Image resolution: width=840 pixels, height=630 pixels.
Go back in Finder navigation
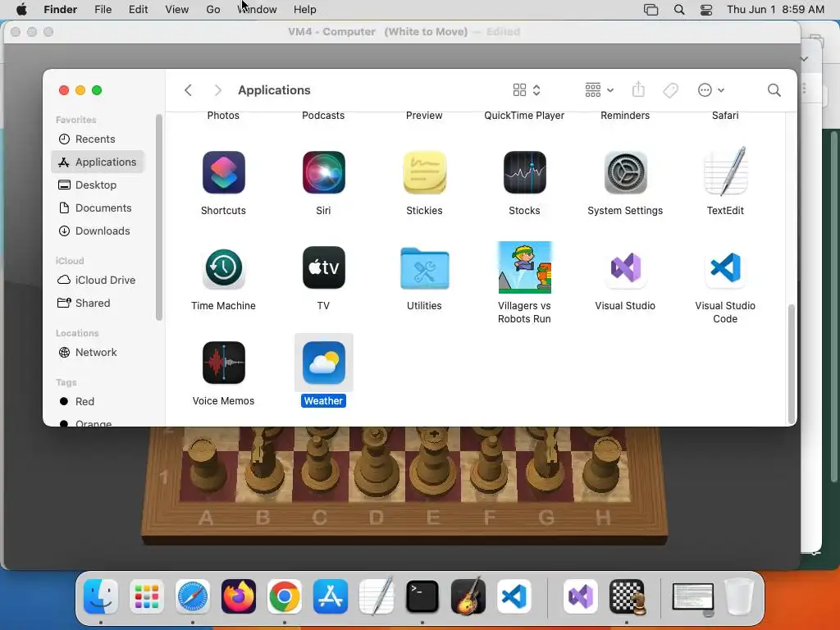tap(188, 90)
